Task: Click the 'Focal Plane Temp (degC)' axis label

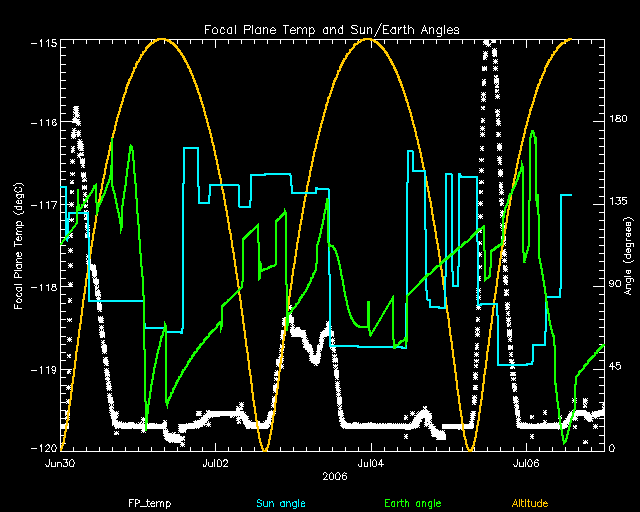Action: coord(20,245)
